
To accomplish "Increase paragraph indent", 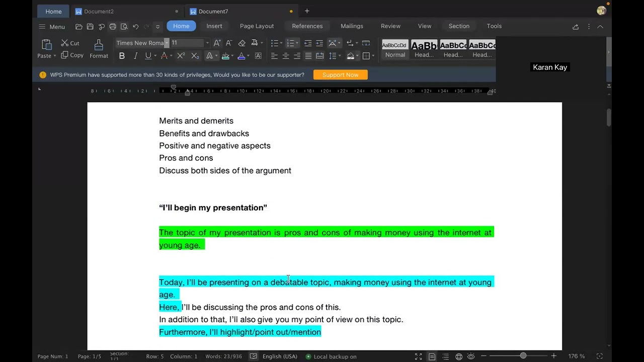I will pos(319,43).
